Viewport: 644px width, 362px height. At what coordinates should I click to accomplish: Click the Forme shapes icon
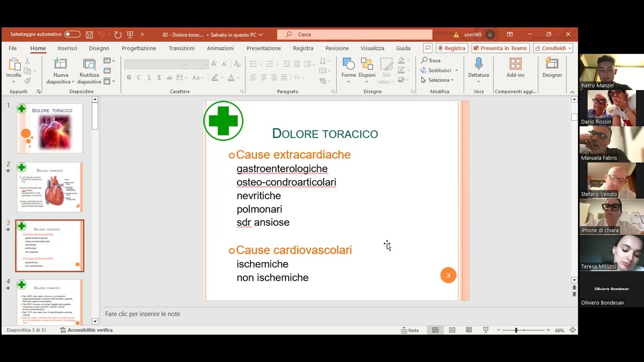click(349, 64)
